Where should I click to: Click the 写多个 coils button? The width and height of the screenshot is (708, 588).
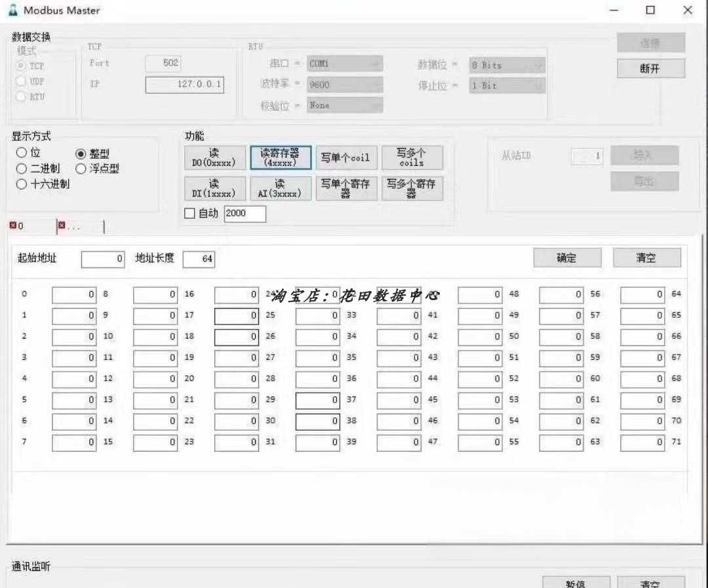click(412, 157)
